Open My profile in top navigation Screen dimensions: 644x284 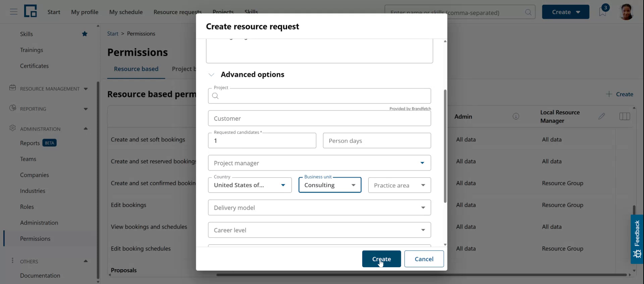point(85,12)
